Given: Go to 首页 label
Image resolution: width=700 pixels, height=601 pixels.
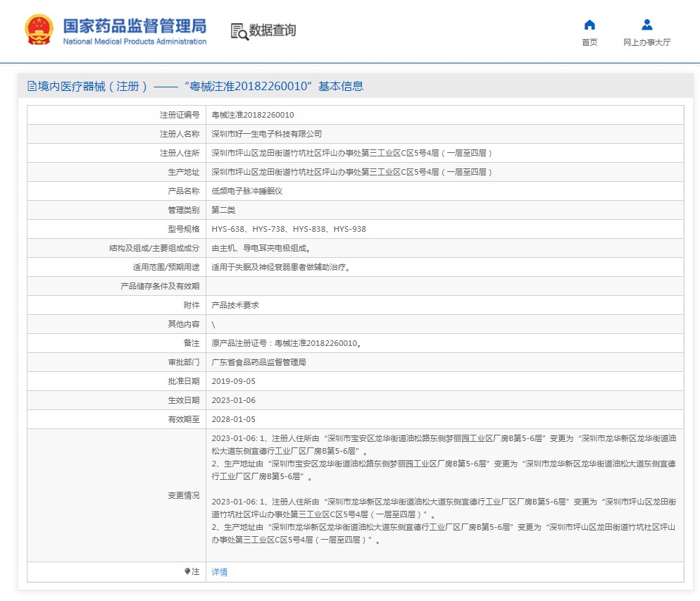Looking at the screenshot, I should tap(589, 42).
